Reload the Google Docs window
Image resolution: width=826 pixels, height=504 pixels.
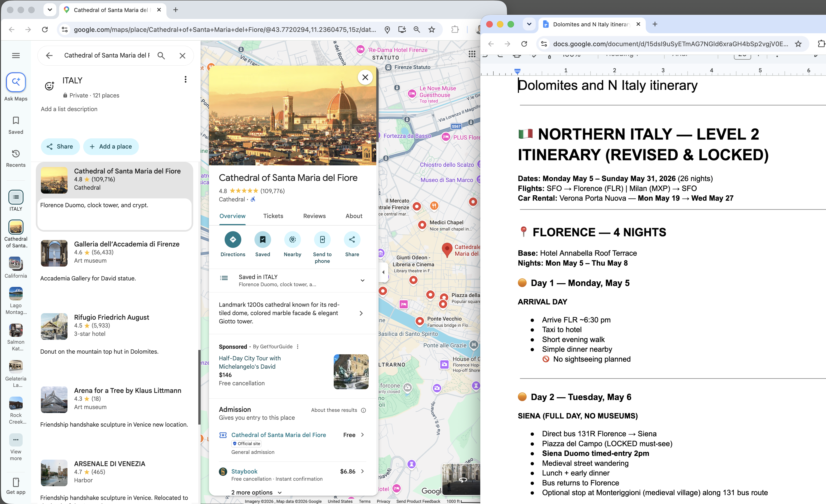tap(524, 44)
